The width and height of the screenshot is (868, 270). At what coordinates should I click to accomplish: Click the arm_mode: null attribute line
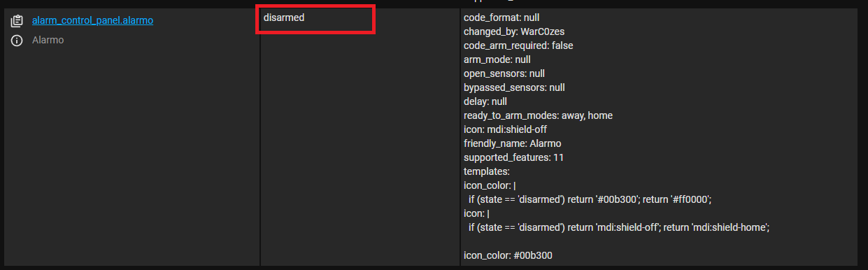[497, 59]
